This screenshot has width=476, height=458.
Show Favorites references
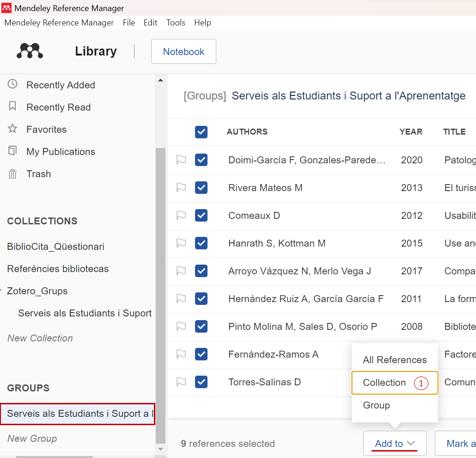47,129
